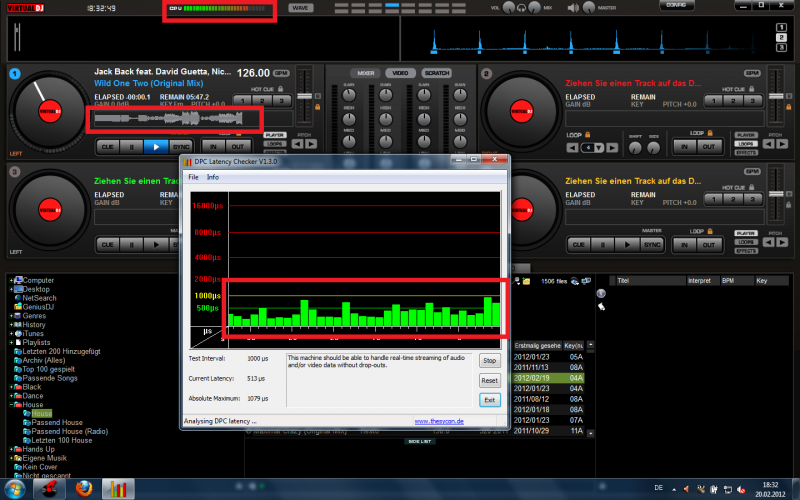Viewport: 800px width, 500px height.
Task: Switch to VIDEO panel tab
Action: pos(401,73)
